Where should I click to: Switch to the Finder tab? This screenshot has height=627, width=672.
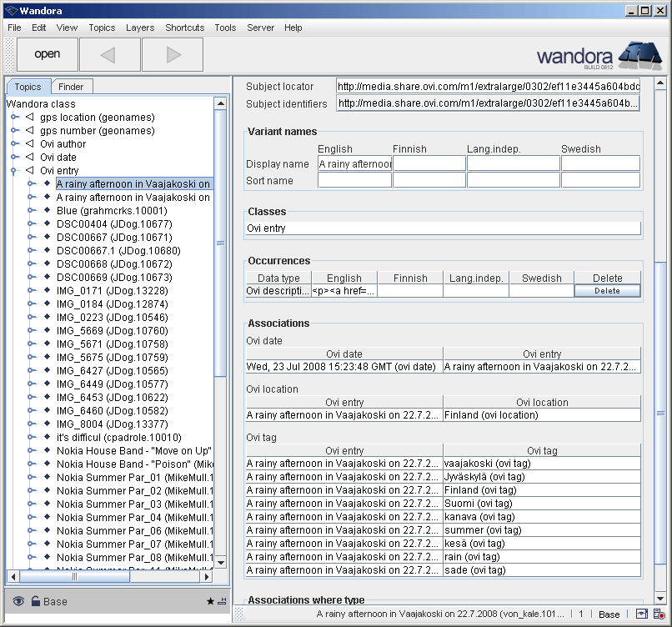tap(71, 85)
